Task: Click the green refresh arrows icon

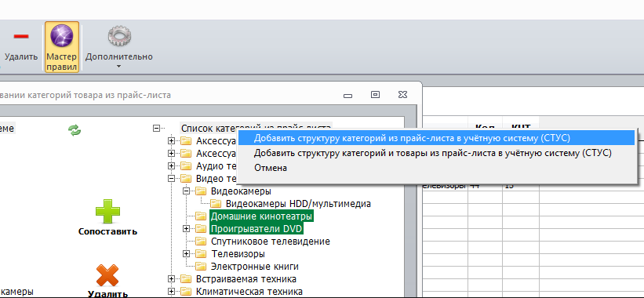Action: pos(75,130)
